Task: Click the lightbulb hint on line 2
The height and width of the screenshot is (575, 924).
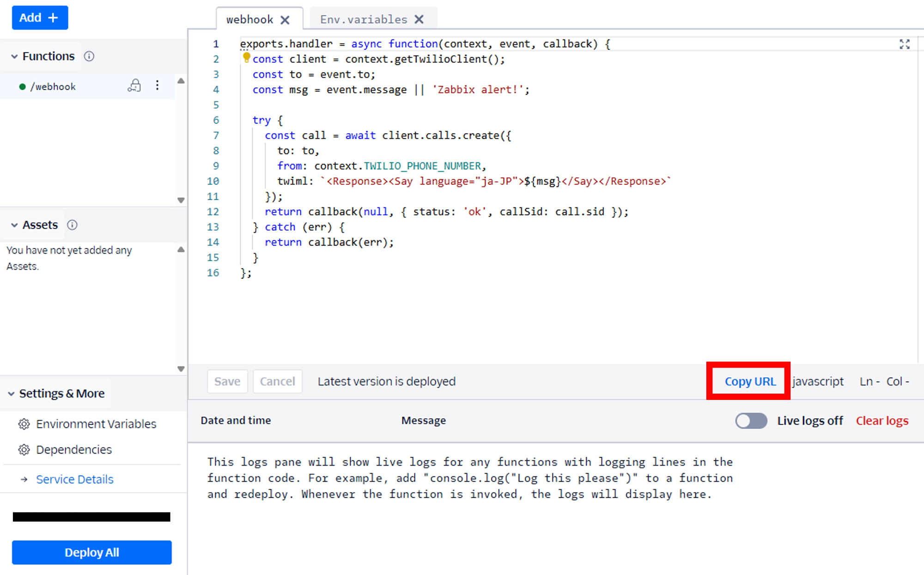Action: [246, 57]
